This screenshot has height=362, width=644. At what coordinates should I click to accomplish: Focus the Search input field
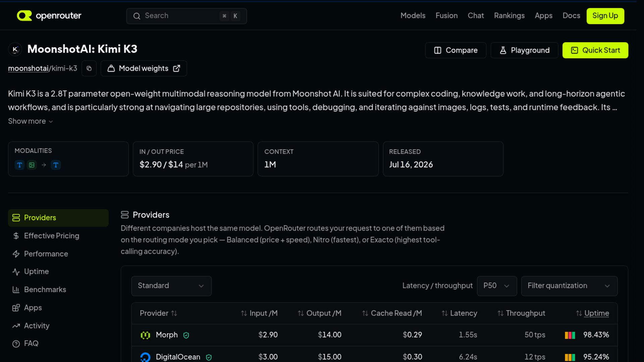tap(186, 16)
